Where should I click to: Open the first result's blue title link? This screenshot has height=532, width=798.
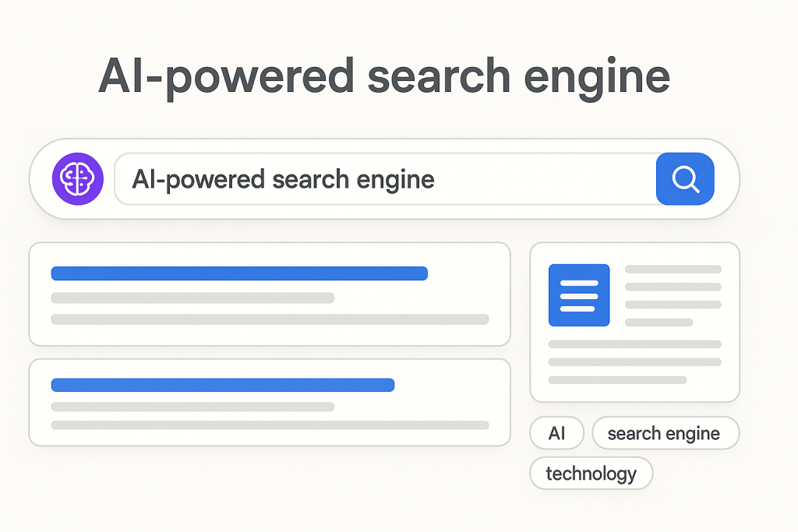pos(239,273)
